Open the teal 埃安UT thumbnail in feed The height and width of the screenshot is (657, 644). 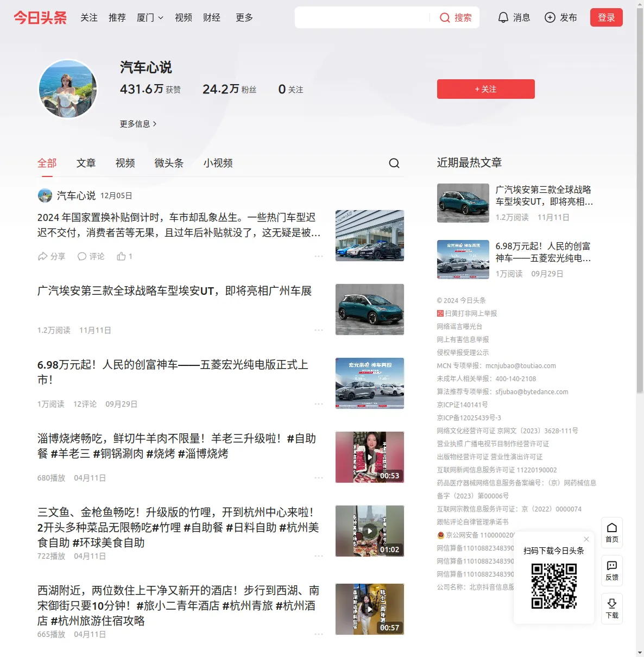click(370, 309)
